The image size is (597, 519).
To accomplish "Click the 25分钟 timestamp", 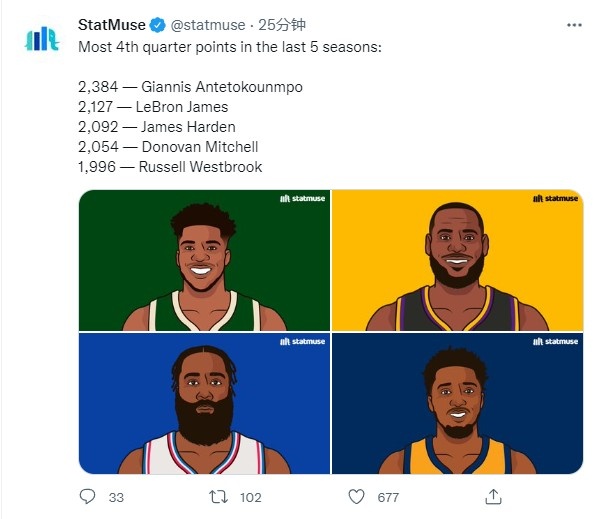I will (x=282, y=25).
